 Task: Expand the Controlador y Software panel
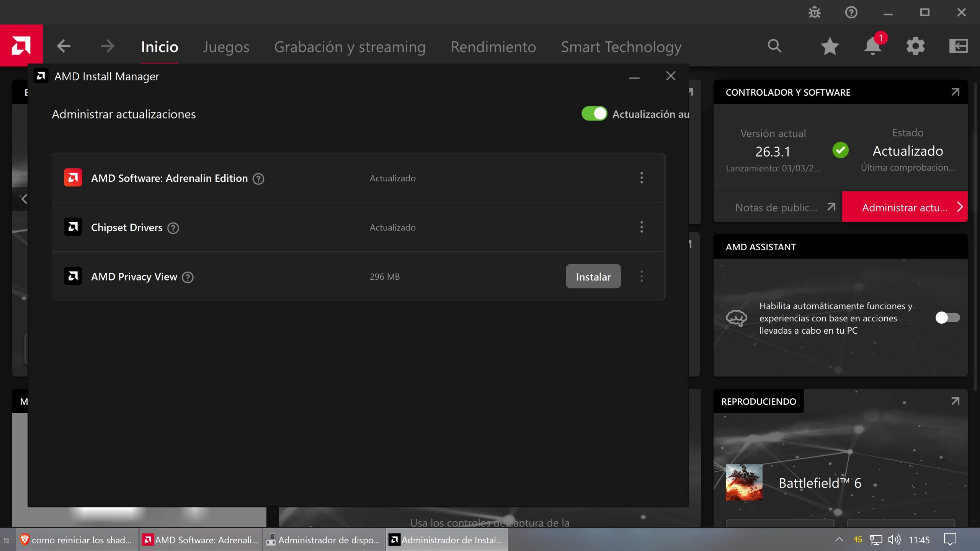(x=955, y=92)
